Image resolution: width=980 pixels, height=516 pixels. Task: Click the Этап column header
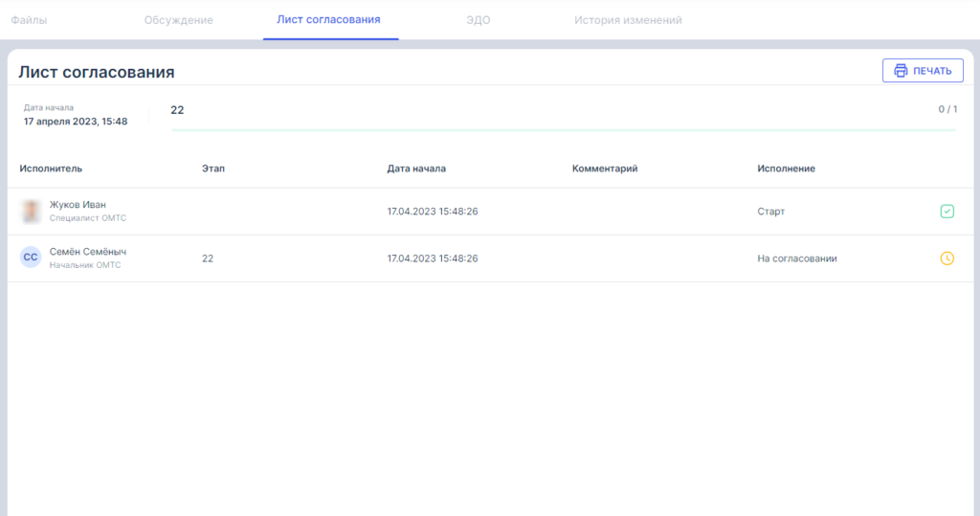click(213, 168)
